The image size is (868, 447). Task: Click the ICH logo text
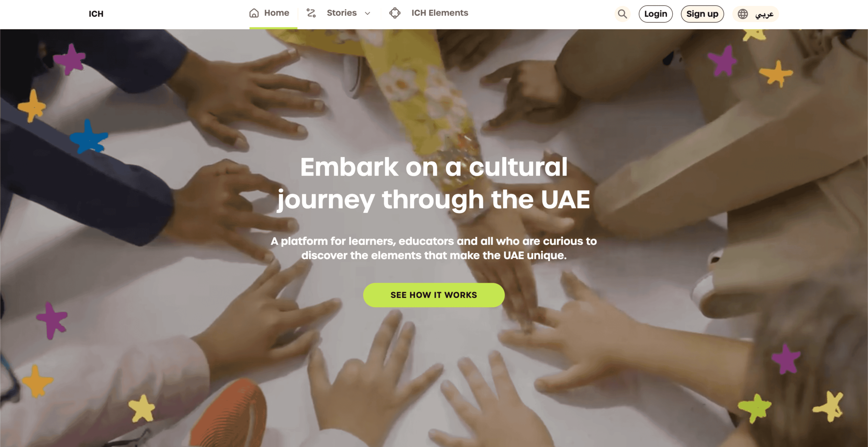[x=96, y=14]
